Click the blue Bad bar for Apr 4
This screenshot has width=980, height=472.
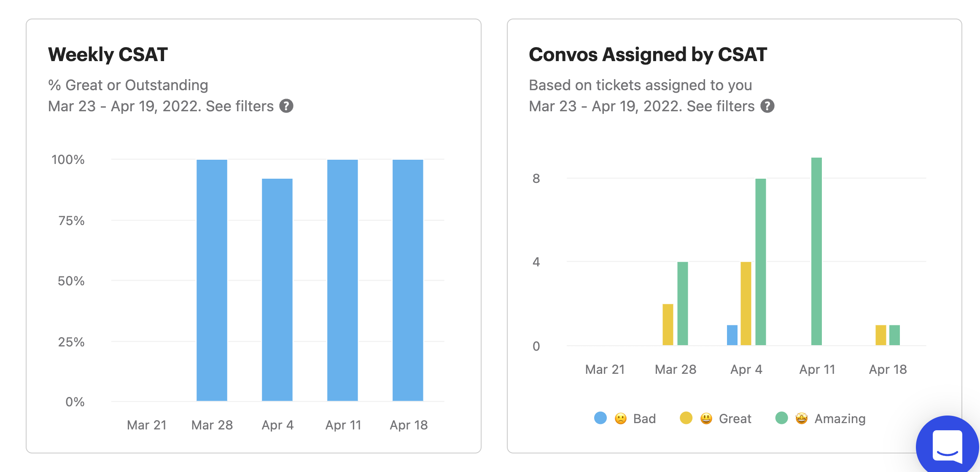(732, 335)
